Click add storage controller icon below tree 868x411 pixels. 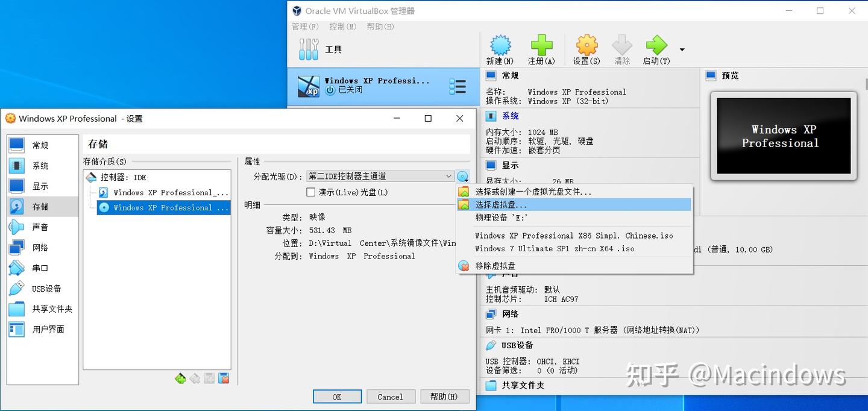click(x=180, y=378)
